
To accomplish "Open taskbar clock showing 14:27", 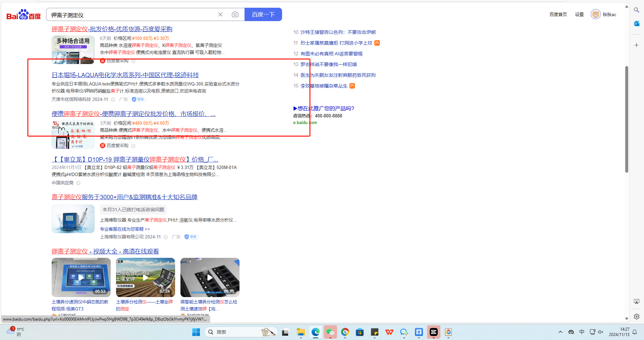I will [619, 332].
